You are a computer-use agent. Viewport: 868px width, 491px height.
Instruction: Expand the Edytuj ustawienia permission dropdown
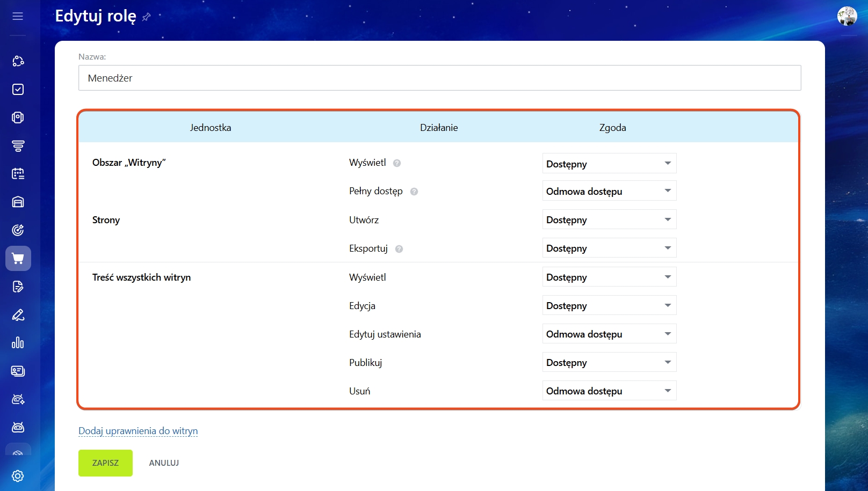[x=609, y=334]
